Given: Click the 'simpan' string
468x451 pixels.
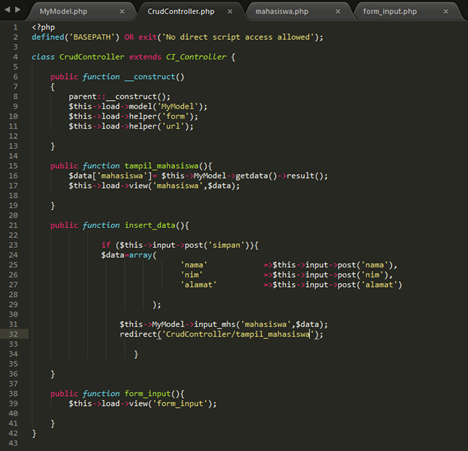Looking at the screenshot, I should [x=227, y=245].
